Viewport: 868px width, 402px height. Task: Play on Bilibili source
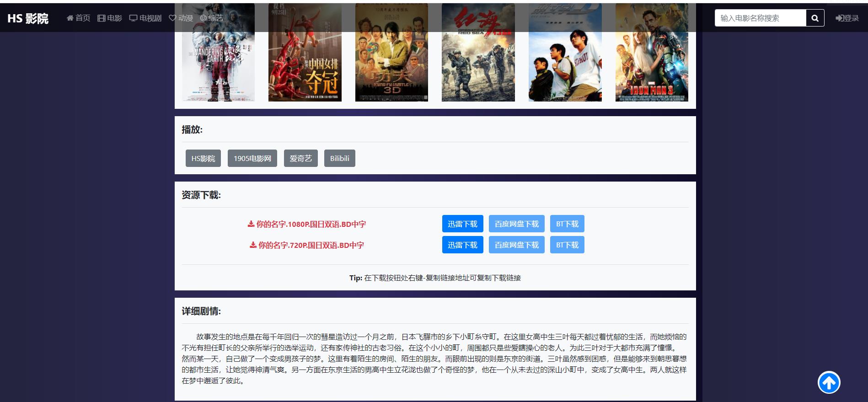click(340, 158)
